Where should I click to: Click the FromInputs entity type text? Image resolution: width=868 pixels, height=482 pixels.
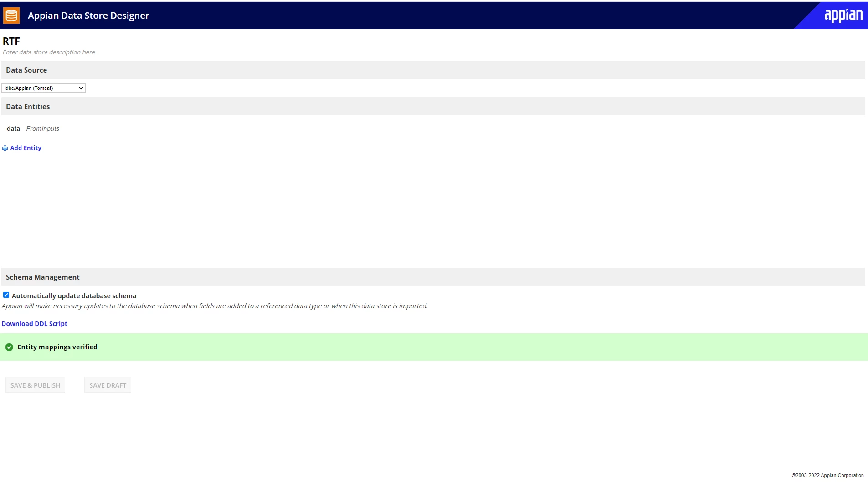coord(43,129)
